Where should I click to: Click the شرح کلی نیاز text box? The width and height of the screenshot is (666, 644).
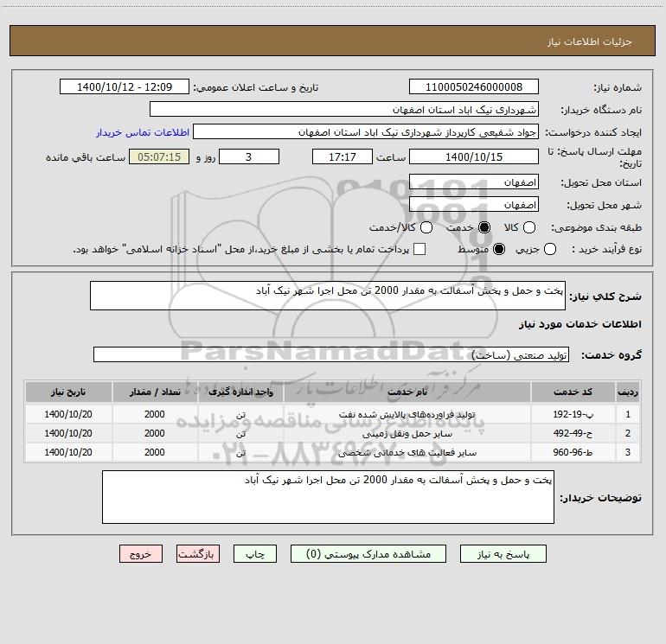(328, 296)
